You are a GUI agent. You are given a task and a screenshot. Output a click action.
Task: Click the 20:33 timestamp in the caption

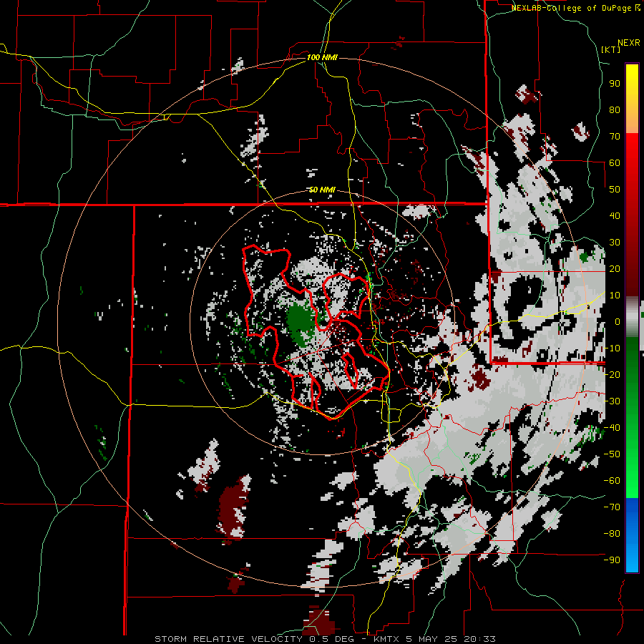click(x=479, y=639)
